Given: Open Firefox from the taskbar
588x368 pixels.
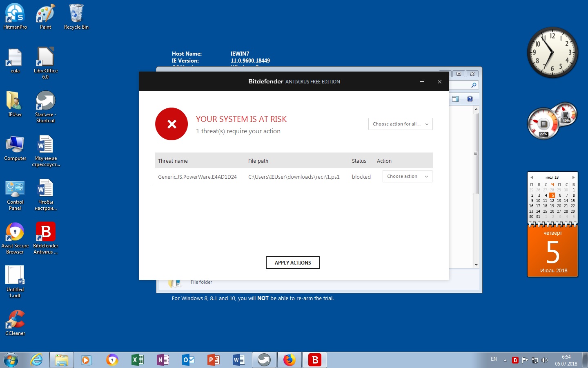Looking at the screenshot, I should [290, 360].
